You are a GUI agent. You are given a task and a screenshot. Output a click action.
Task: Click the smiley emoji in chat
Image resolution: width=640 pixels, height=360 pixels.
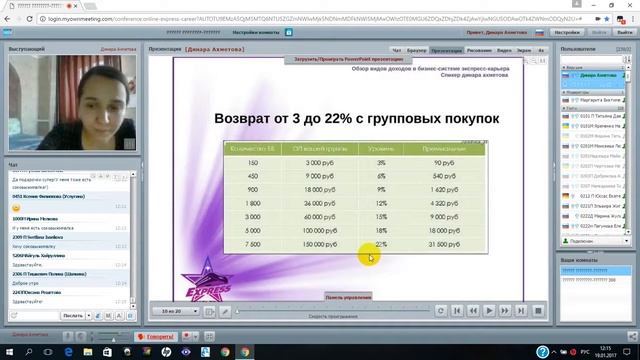(x=16, y=208)
